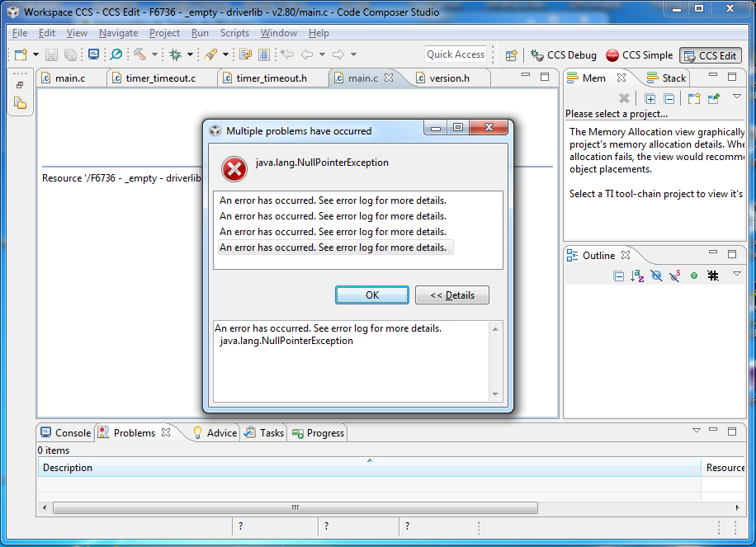The height and width of the screenshot is (547, 756).
Task: Switch to CCS Simple perspective
Action: [x=640, y=55]
